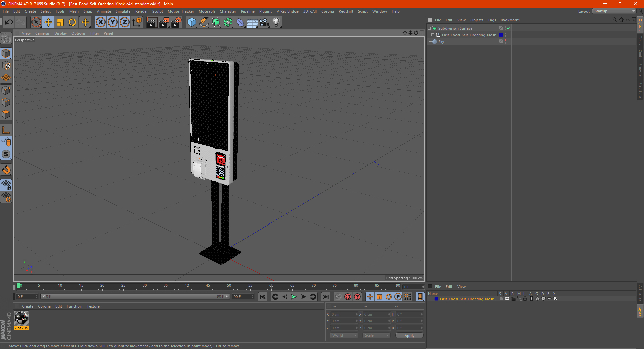Toggle Z axis lock
Screen dimensions: 644x349
[x=125, y=22]
